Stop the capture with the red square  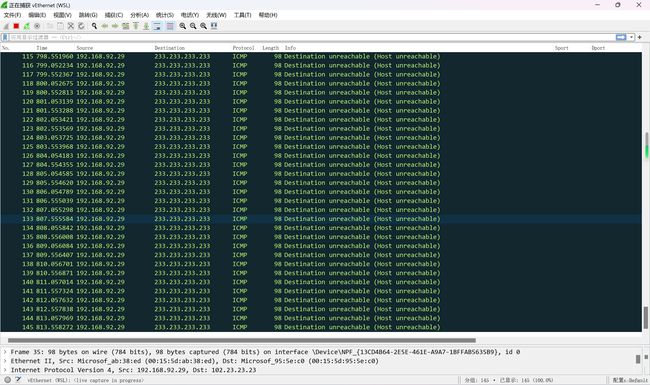(16, 26)
